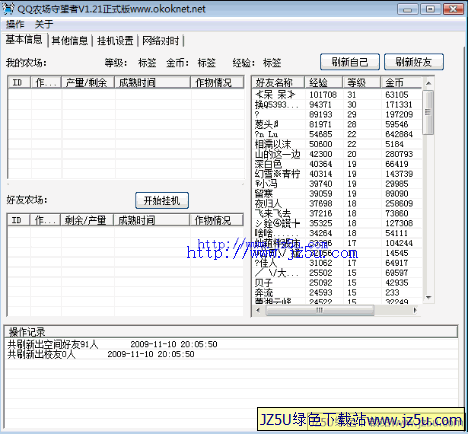Click the 刷新好友 button
This screenshot has width=468, height=434.
point(414,62)
